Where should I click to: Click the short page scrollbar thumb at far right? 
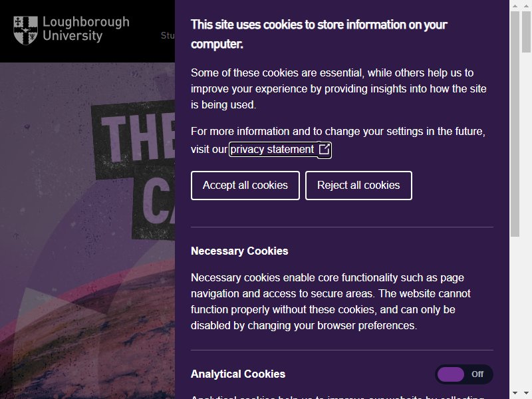pos(526,32)
